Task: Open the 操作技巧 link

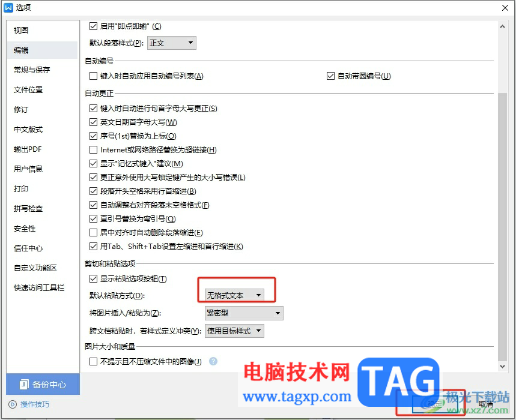Action: [x=35, y=404]
